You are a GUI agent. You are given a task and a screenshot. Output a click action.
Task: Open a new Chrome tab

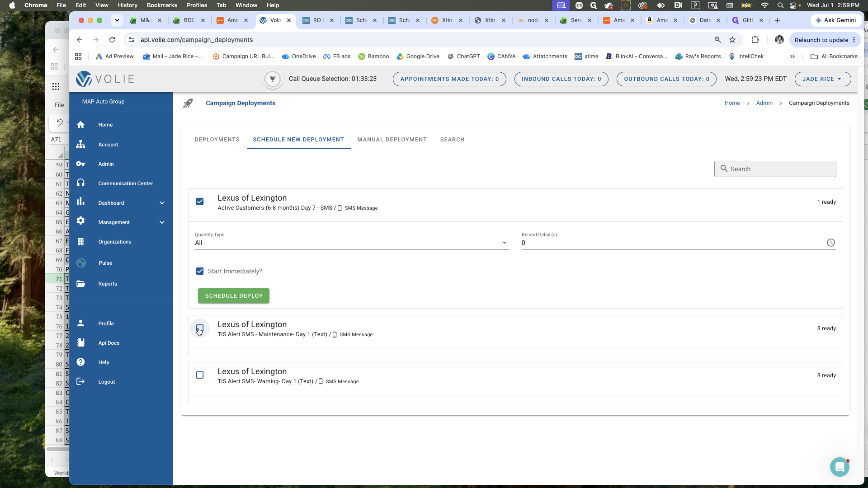pyautogui.click(x=777, y=20)
